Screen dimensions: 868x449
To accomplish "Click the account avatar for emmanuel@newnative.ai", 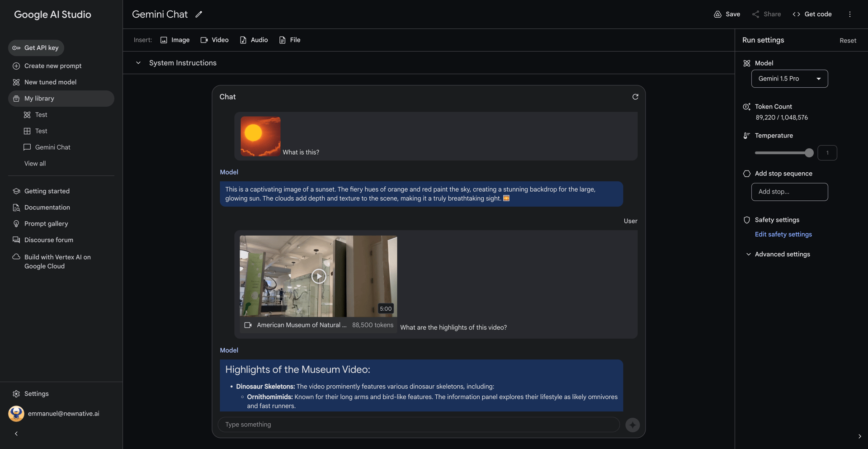I will click(16, 413).
